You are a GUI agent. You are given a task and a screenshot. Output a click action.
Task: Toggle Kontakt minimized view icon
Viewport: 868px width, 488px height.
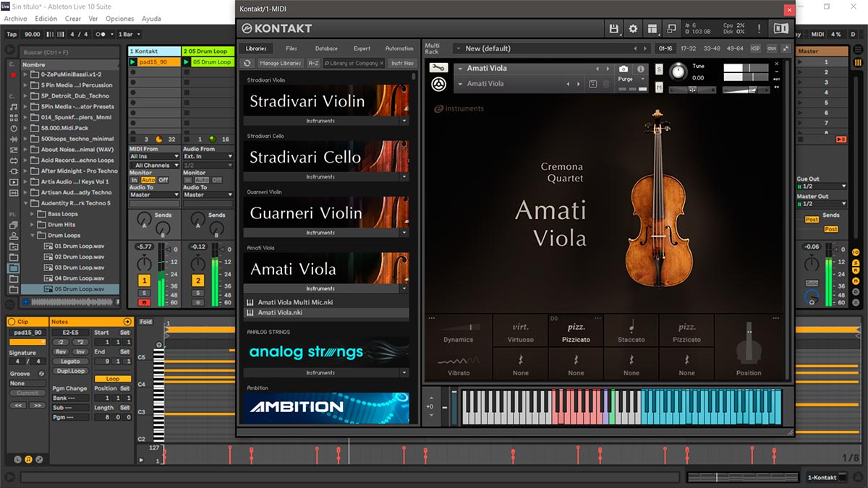[671, 29]
